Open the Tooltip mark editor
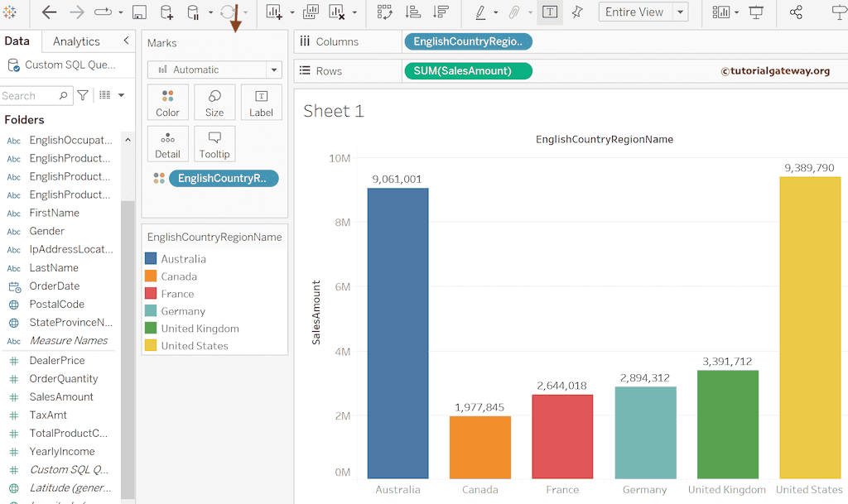Image resolution: width=848 pixels, height=504 pixels. (214, 143)
